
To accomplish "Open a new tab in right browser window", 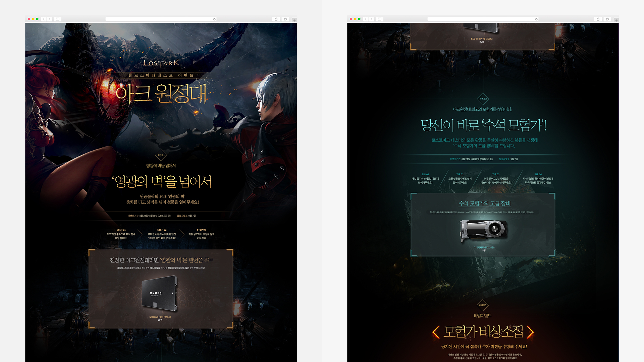I will coord(616,20).
